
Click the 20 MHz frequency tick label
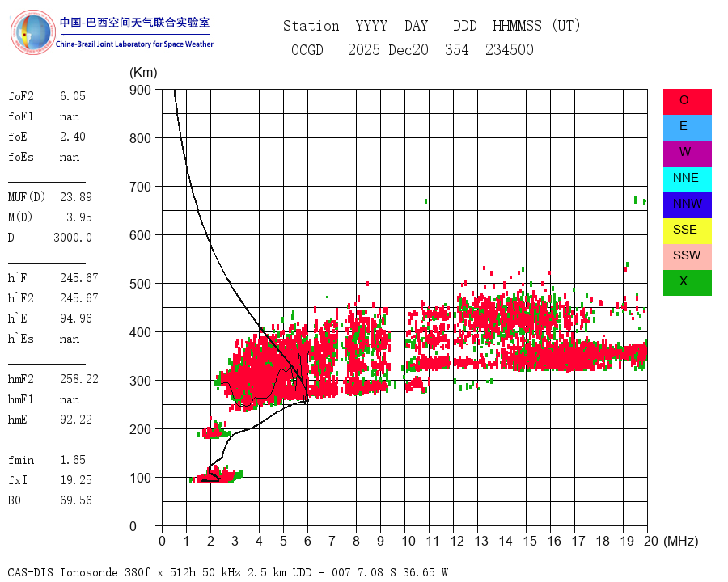pyautogui.click(x=651, y=541)
